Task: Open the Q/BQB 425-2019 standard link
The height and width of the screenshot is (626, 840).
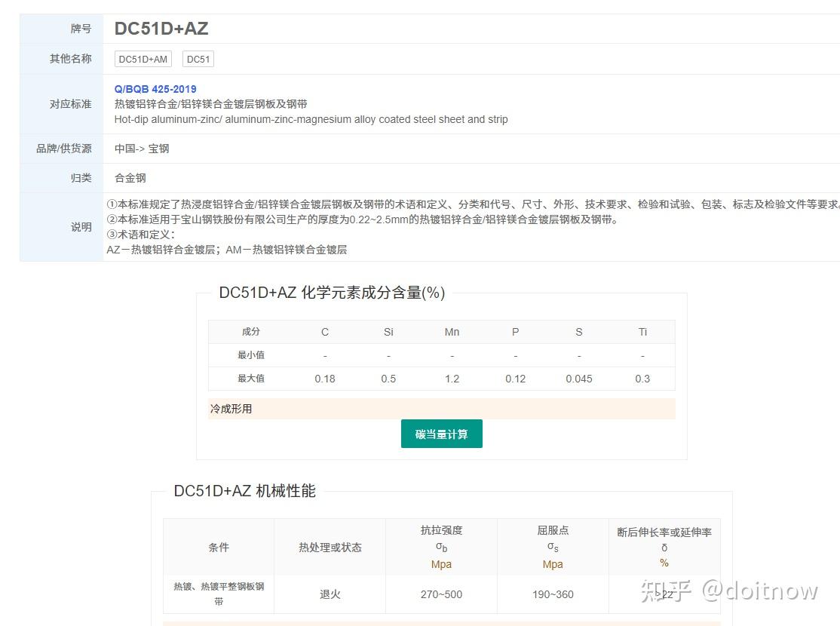Action: 155,88
